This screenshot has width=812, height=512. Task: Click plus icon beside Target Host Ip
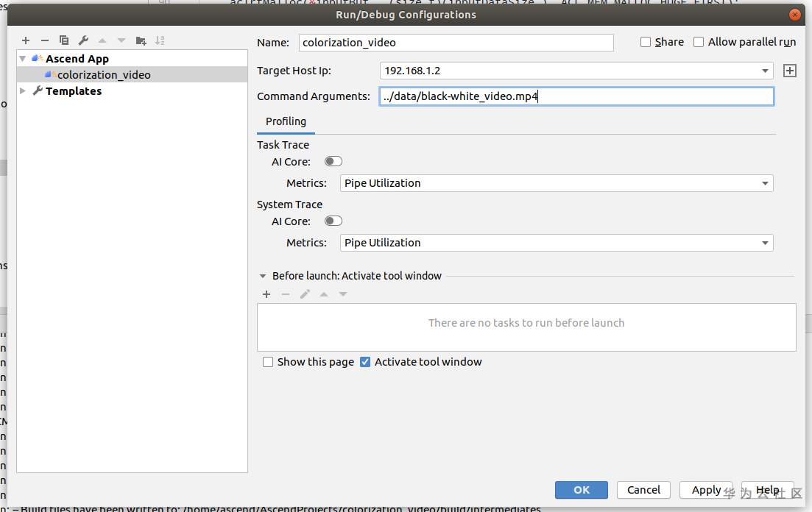790,71
